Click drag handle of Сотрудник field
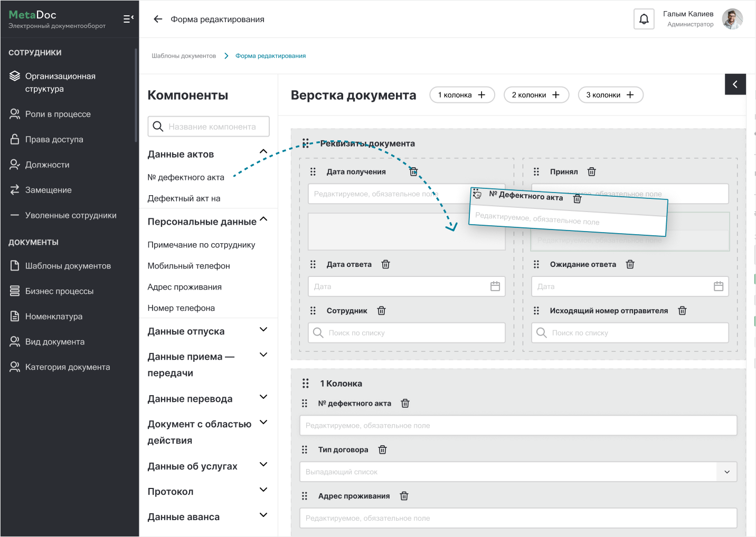This screenshot has height=537, width=756. tap(313, 311)
